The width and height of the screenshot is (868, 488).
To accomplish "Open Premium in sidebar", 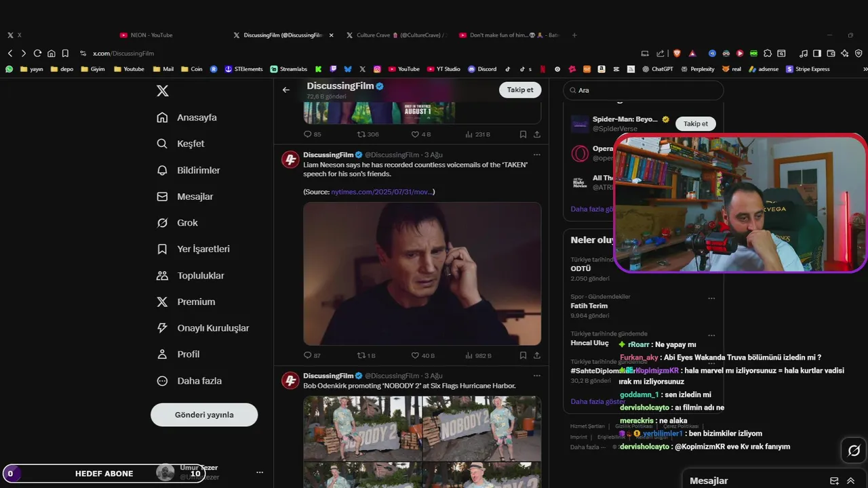I will (185, 302).
